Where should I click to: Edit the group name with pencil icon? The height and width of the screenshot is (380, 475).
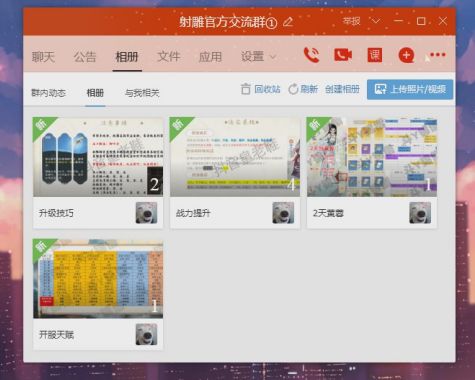[288, 22]
